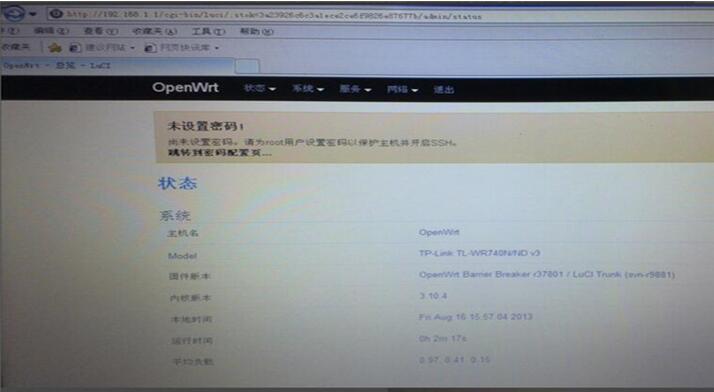
Task: Click the 固件版本 row label
Action: point(189,276)
